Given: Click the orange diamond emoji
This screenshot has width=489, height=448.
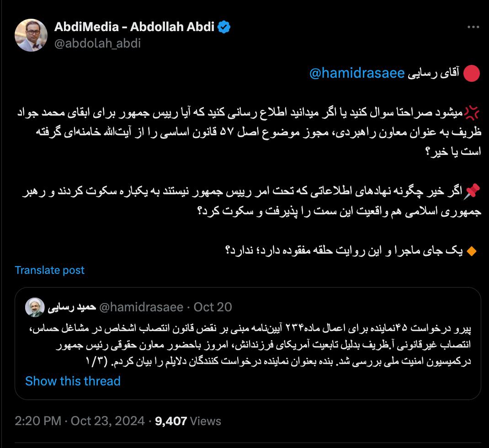Looking at the screenshot, I should 471,251.
